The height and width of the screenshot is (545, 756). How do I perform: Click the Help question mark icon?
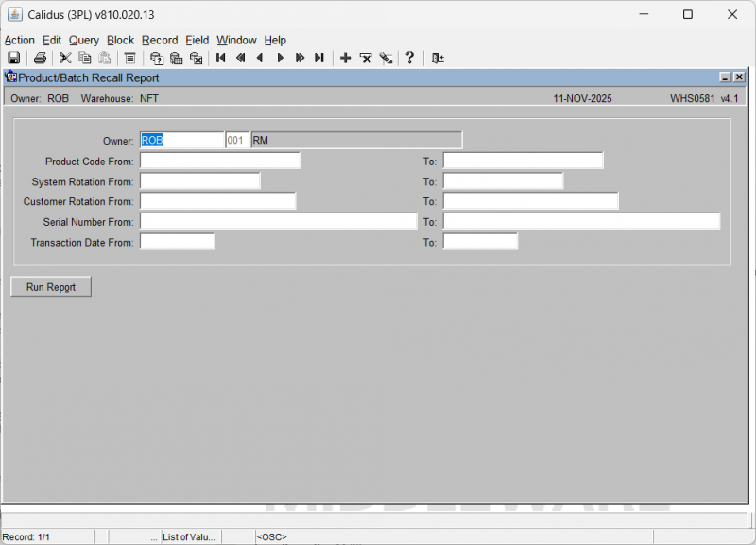(x=409, y=58)
